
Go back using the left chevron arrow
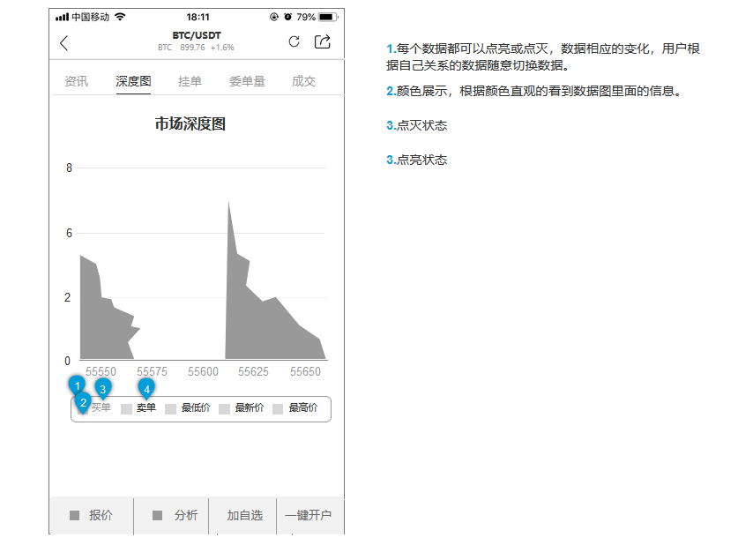64,43
